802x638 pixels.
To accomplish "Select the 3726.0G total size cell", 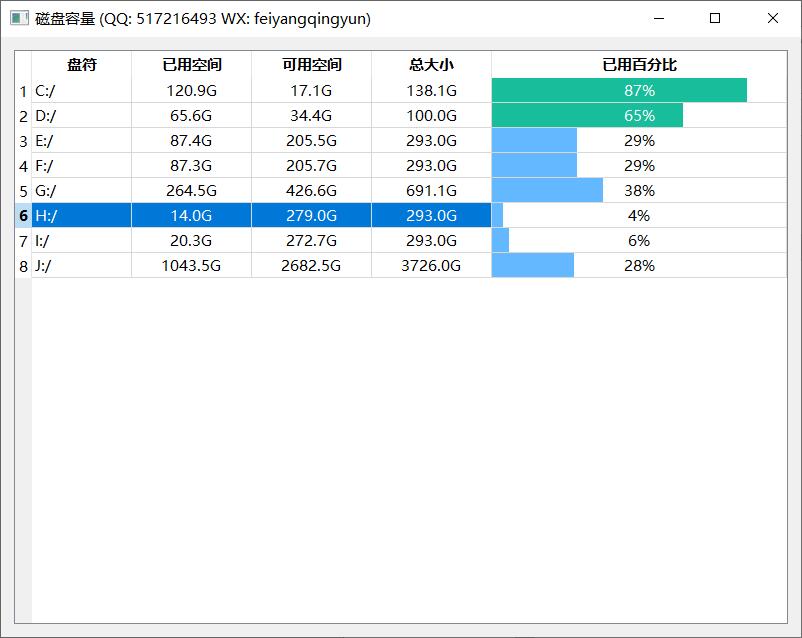I will pos(431,266).
